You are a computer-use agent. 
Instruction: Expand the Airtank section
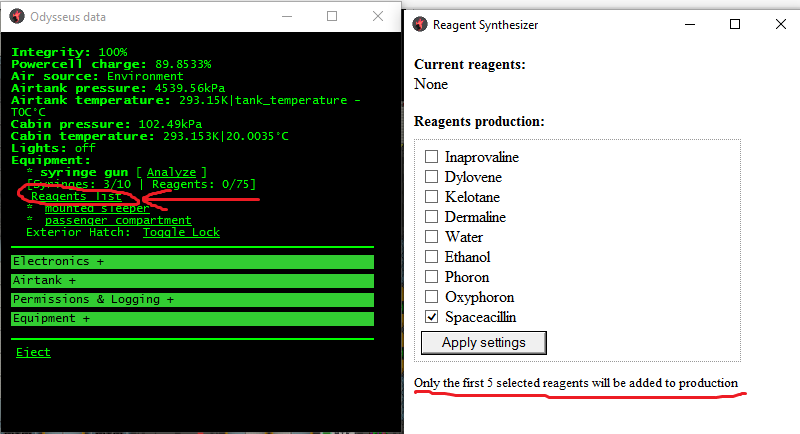point(192,280)
